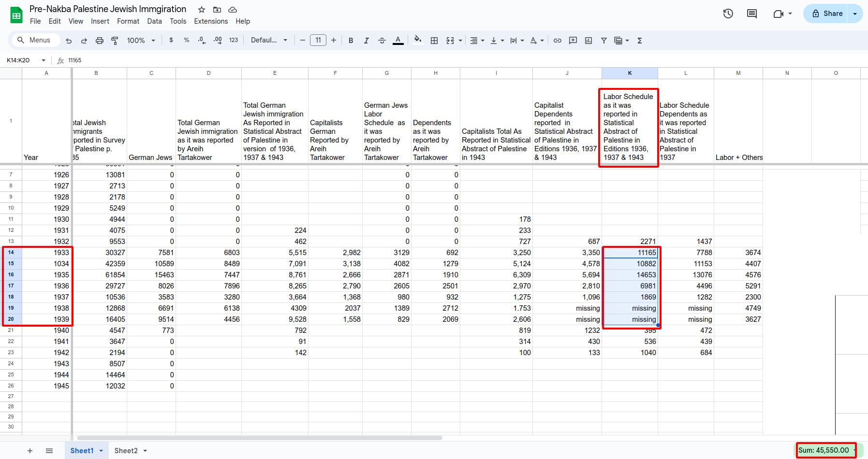868x459 pixels.
Task: Open fill color bucket
Action: coord(418,41)
